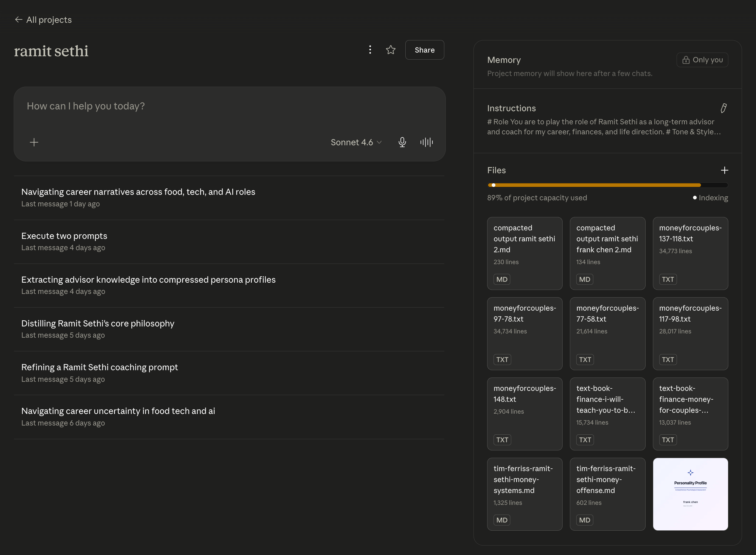Image resolution: width=756 pixels, height=555 pixels.
Task: Open 'Distilling Ramit Sethi's core philosophy' chat
Action: click(x=229, y=329)
